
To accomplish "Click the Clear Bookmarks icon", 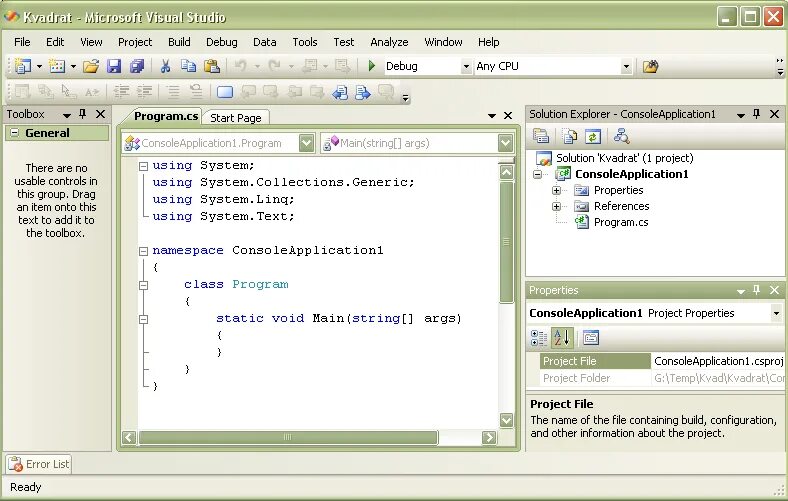I will pos(386,92).
